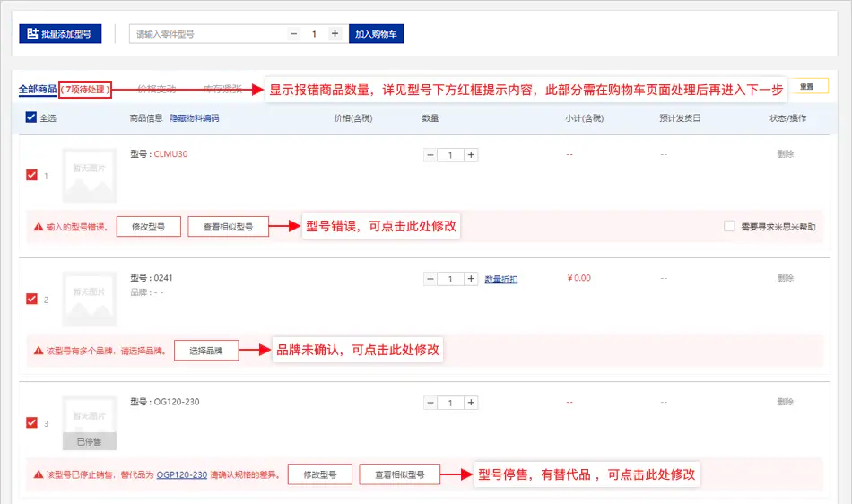This screenshot has width=852, height=504.
Task: Click plus icon for OG120-230 quantity
Action: click(x=472, y=403)
